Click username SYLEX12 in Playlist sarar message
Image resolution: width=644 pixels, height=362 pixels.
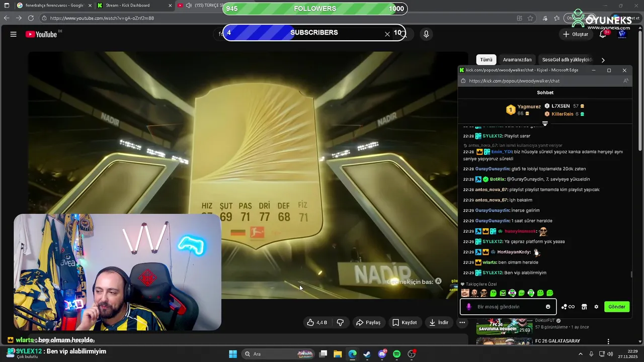point(493,136)
